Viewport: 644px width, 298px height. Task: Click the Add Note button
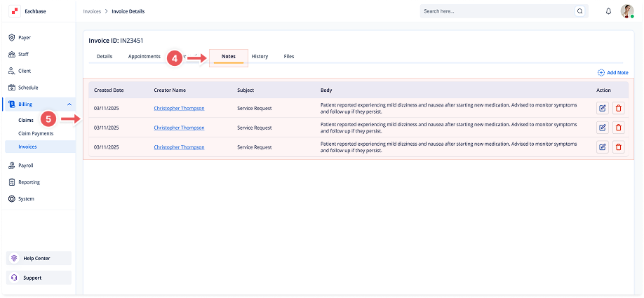[612, 72]
